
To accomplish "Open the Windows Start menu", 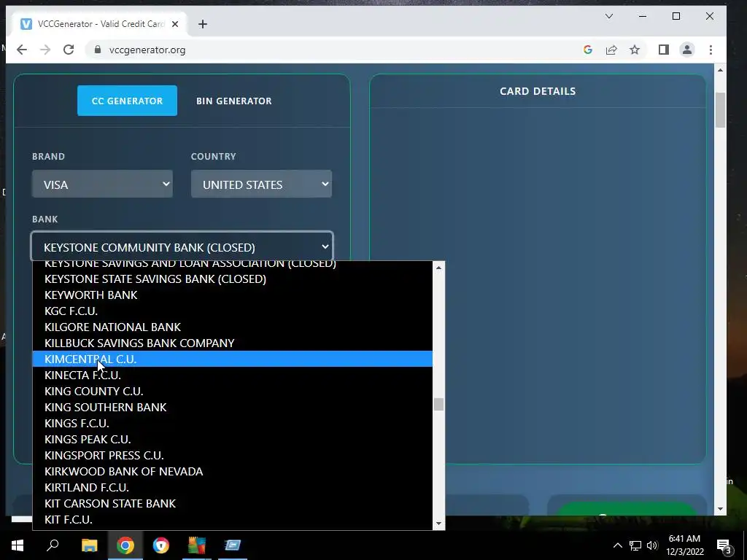I will tap(18, 545).
